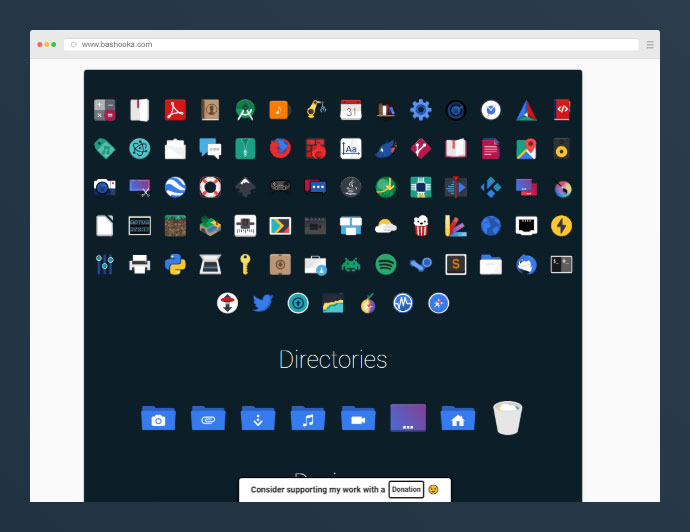Click the Firefox browser icon

pyautogui.click(x=280, y=149)
